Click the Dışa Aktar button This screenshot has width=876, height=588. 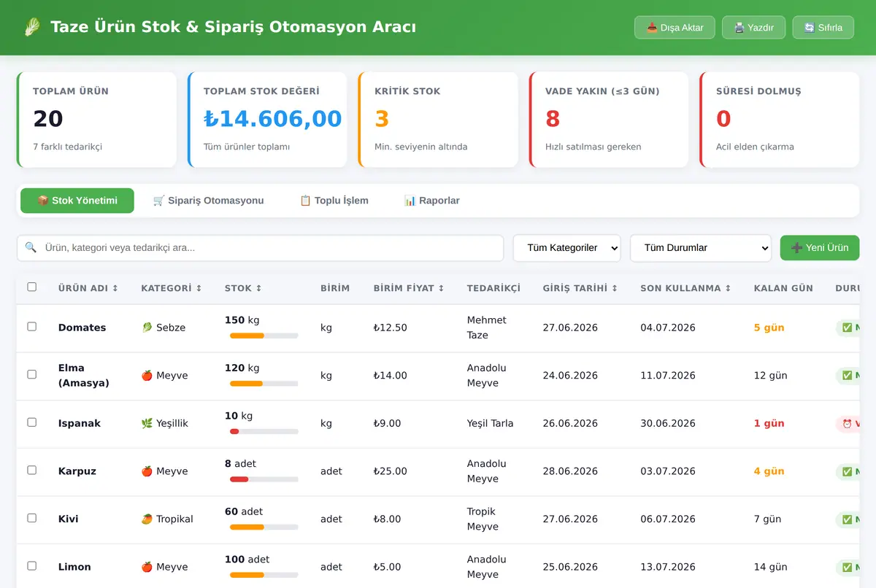pos(675,28)
